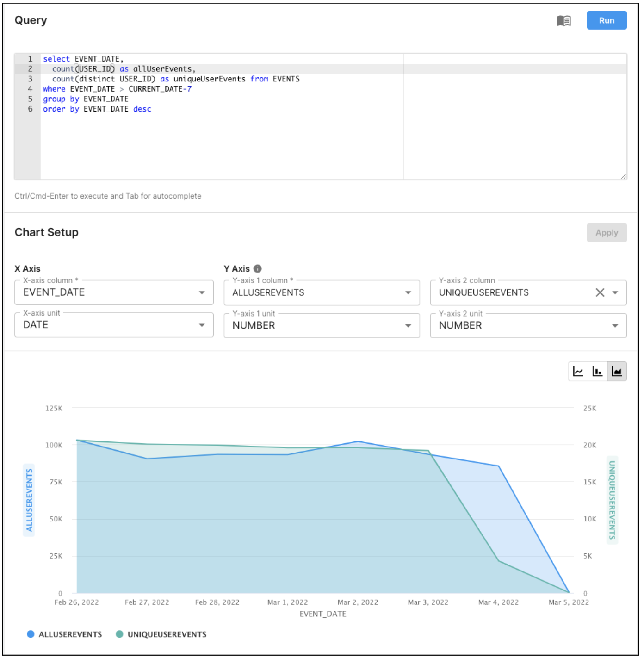This screenshot has width=644, height=658.
Task: Switch to area chart view
Action: [617, 372]
